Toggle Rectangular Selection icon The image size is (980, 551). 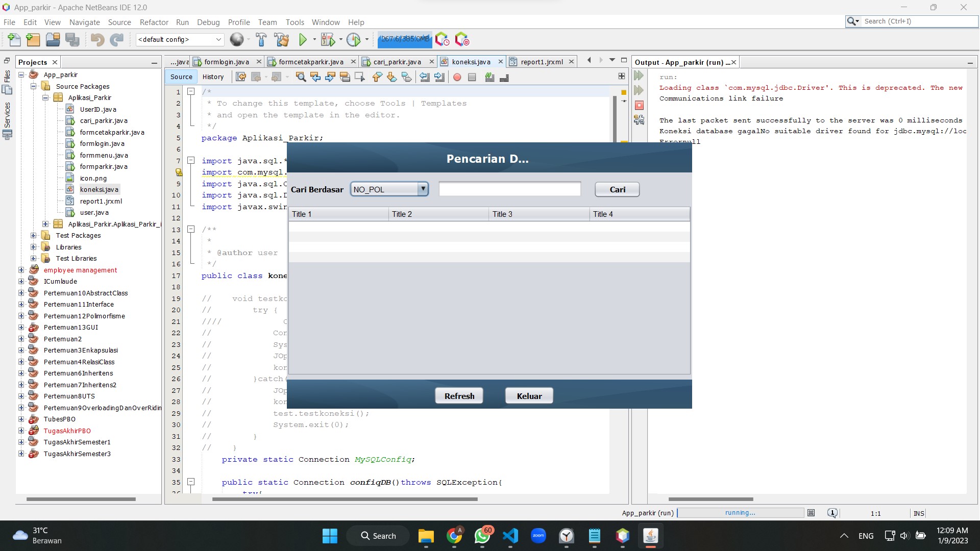pyautogui.click(x=360, y=77)
